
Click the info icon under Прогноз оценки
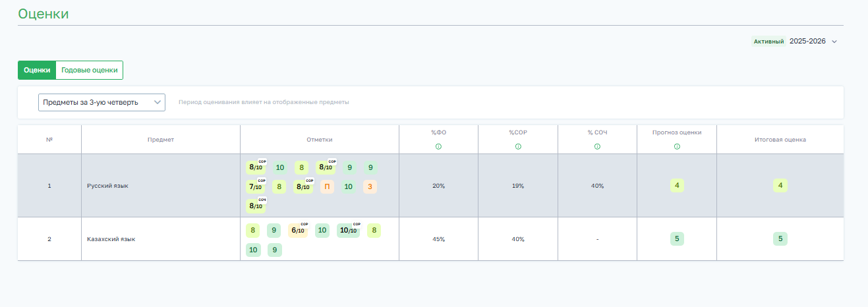tap(677, 146)
